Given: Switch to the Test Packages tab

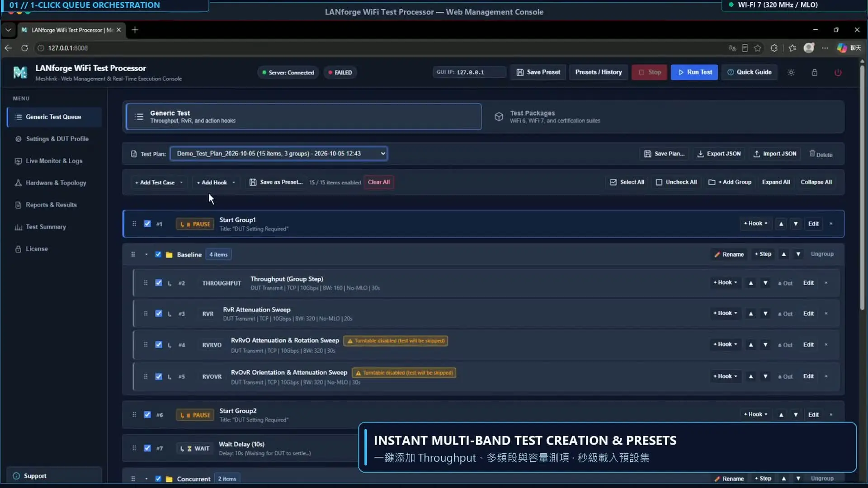Looking at the screenshot, I should 663,117.
